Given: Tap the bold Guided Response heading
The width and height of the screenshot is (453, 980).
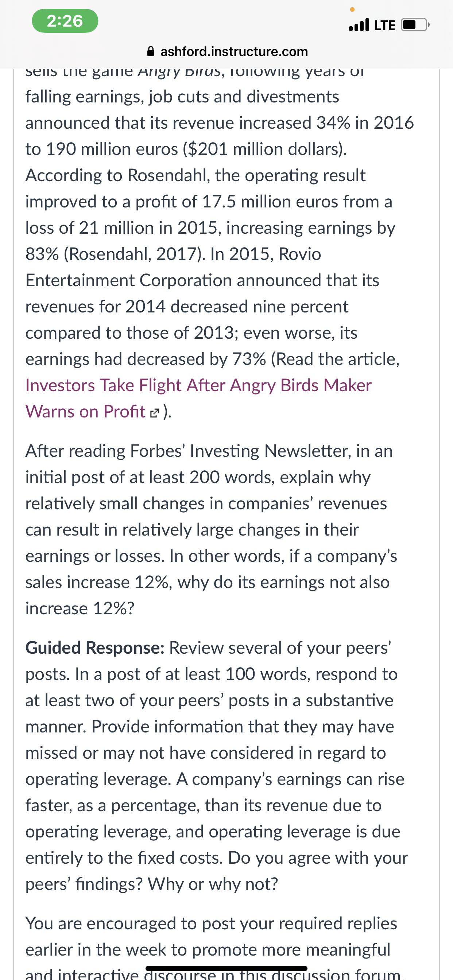Looking at the screenshot, I should [95, 647].
